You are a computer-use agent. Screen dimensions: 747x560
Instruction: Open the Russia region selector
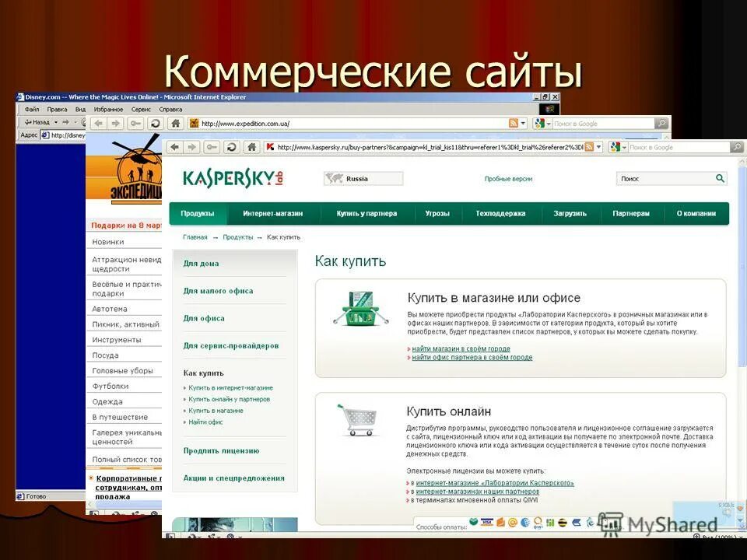[x=363, y=179]
